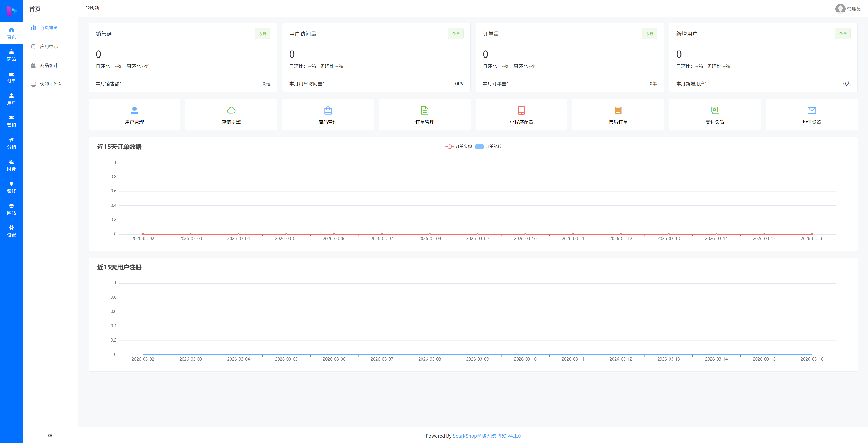Open 设置 section in blue sidebar

coord(12,231)
